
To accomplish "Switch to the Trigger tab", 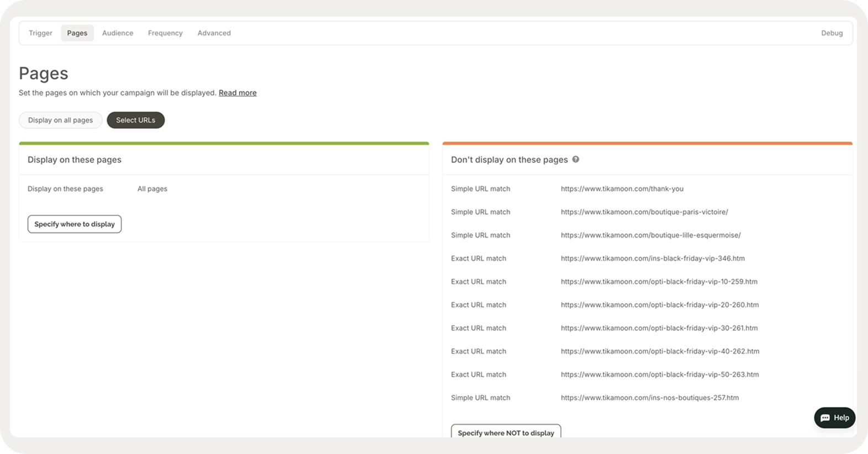I will pos(40,33).
